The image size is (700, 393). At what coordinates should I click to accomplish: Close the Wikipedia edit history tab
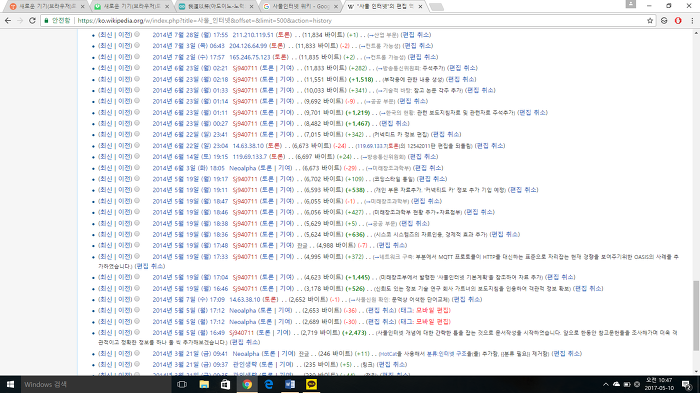pos(420,7)
